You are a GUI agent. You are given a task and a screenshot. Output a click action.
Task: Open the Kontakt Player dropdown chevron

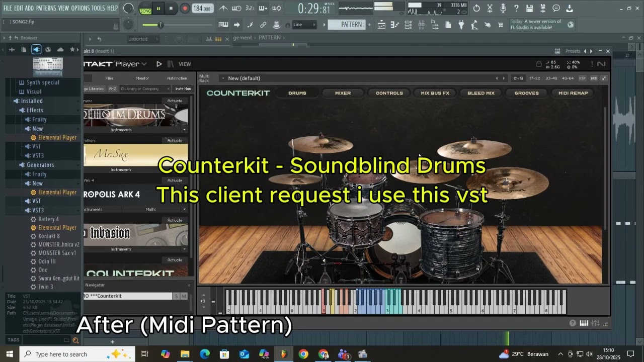(144, 64)
